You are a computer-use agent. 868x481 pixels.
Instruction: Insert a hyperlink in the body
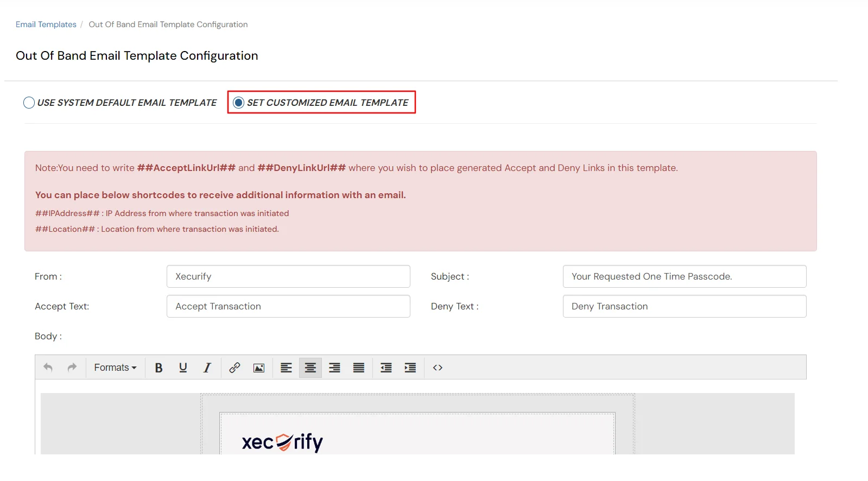tap(235, 368)
